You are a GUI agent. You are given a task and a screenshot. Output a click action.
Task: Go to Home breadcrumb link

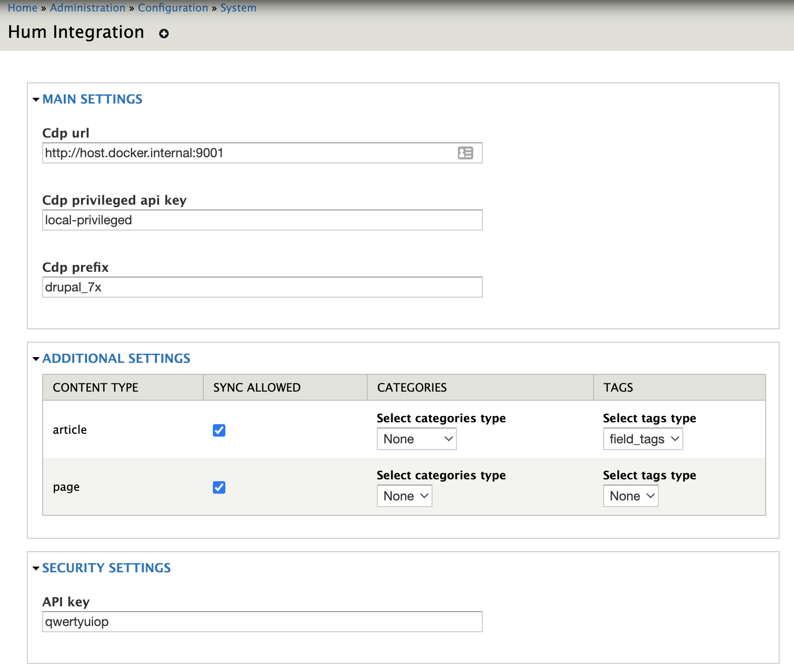(23, 8)
